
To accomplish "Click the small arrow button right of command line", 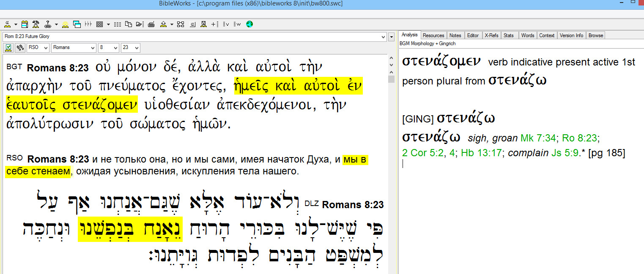I will coord(392,37).
